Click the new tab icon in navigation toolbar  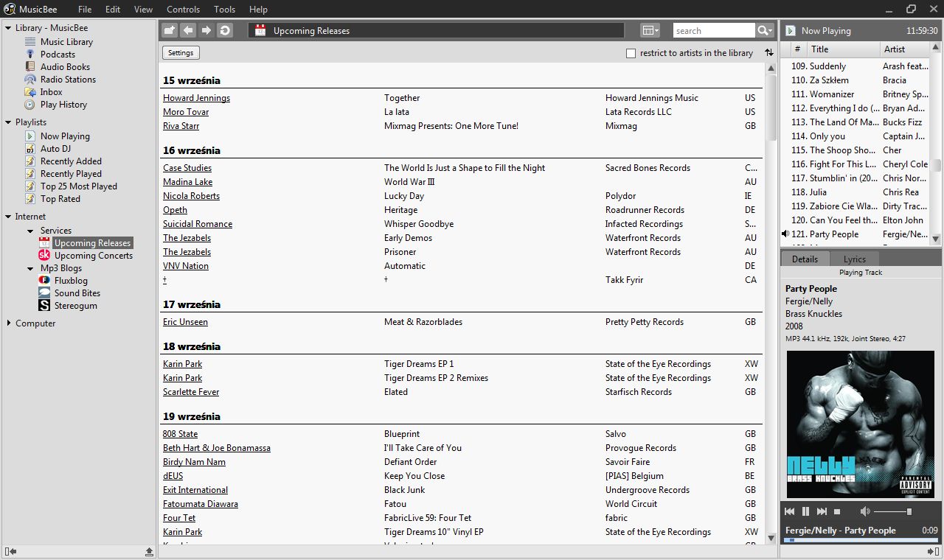click(170, 30)
